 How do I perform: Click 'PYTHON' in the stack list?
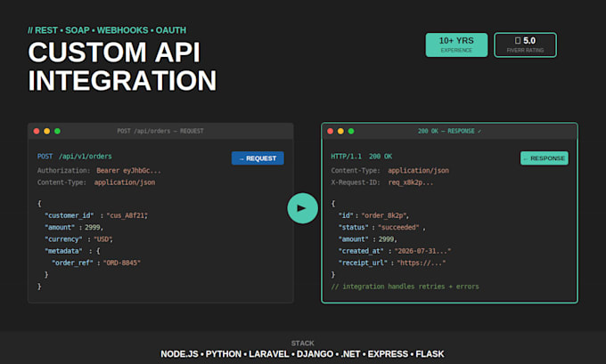pos(224,354)
